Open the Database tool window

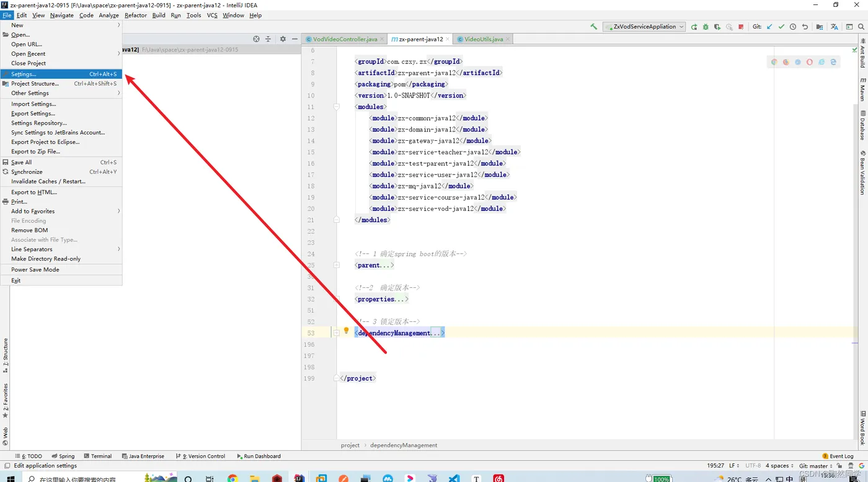(862, 125)
